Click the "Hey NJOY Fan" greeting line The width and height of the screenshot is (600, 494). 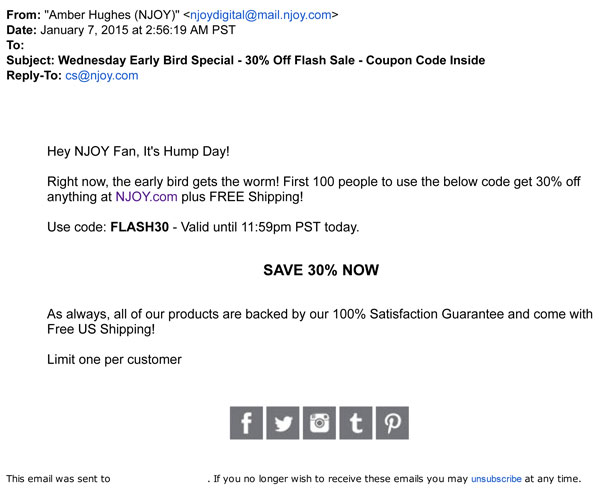click(138, 152)
